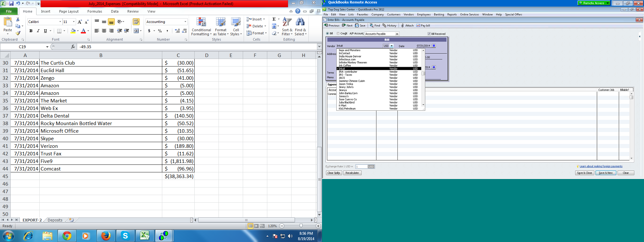Click the Recalculate button
The width and height of the screenshot is (644, 242).
(x=352, y=173)
